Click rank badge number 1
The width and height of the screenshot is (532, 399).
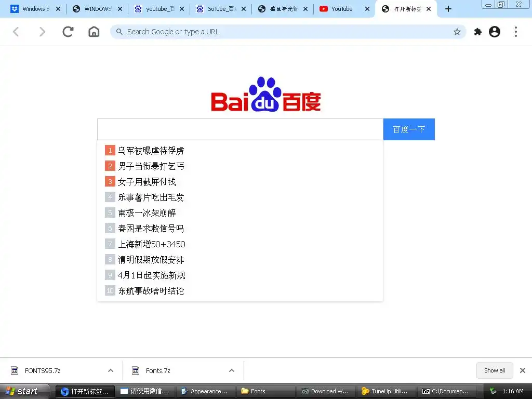[110, 150]
